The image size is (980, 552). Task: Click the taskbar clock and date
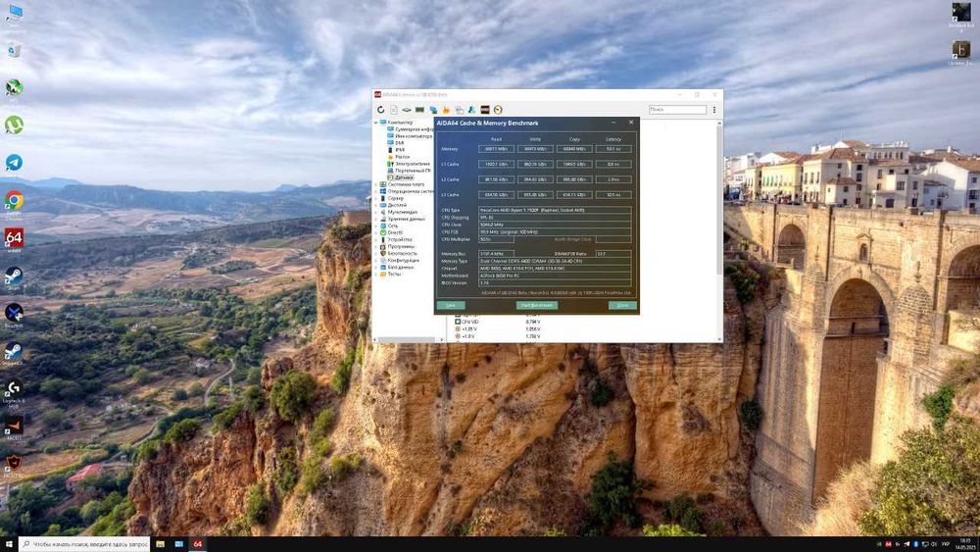click(966, 544)
